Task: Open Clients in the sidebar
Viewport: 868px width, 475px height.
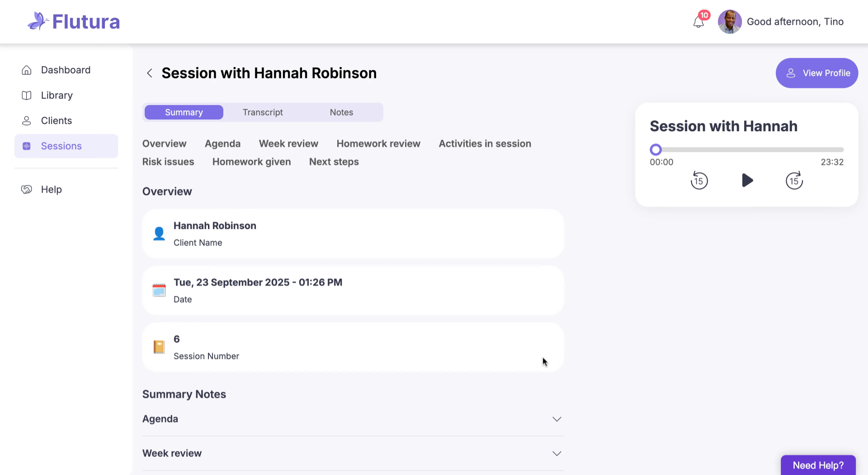Action: [56, 121]
